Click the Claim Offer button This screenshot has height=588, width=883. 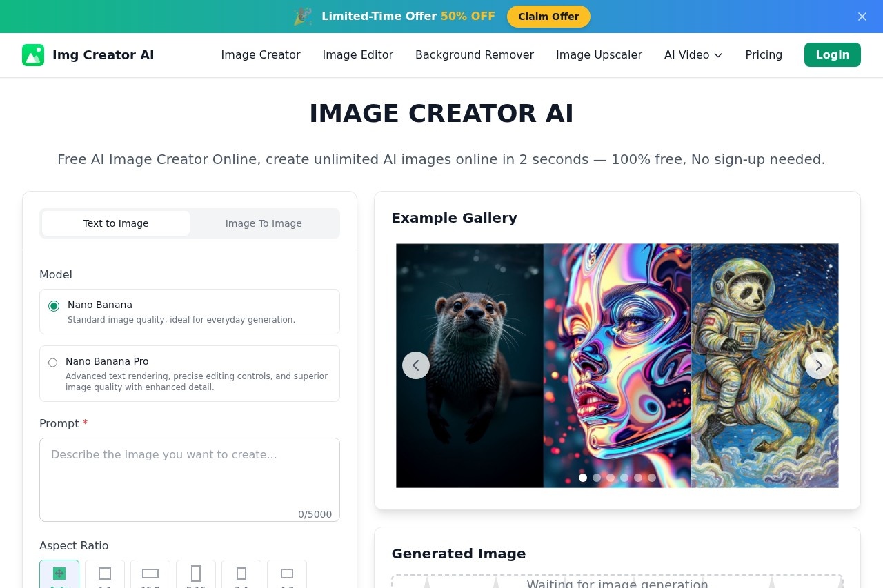click(x=548, y=16)
